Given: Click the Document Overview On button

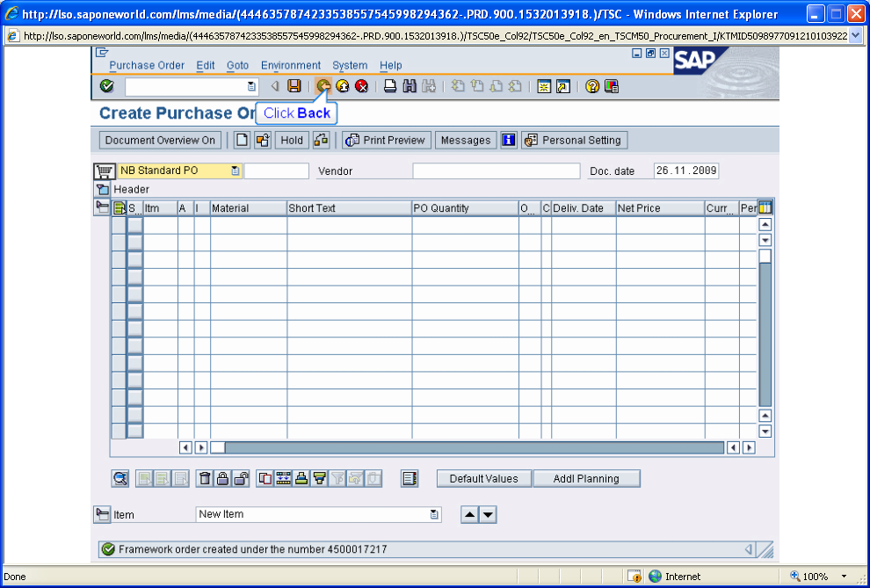Looking at the screenshot, I should (160, 141).
